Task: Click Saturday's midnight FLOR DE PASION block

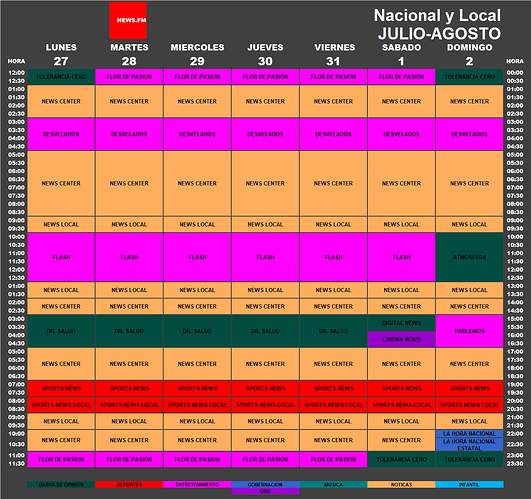Action: [x=401, y=77]
